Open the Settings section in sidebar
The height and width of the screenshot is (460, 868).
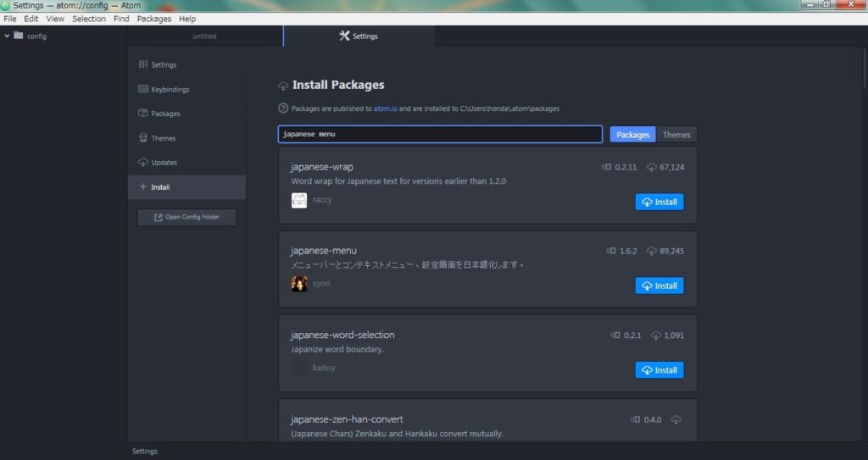point(186,64)
